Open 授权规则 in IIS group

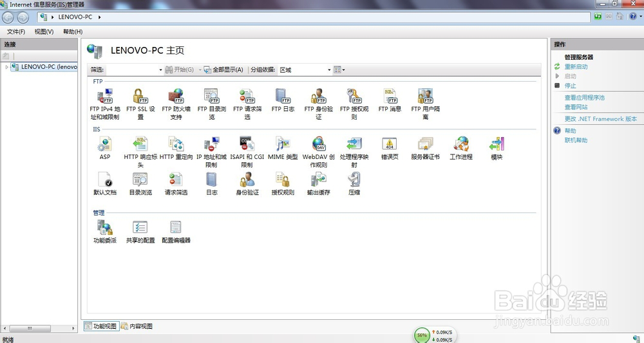coord(283,183)
